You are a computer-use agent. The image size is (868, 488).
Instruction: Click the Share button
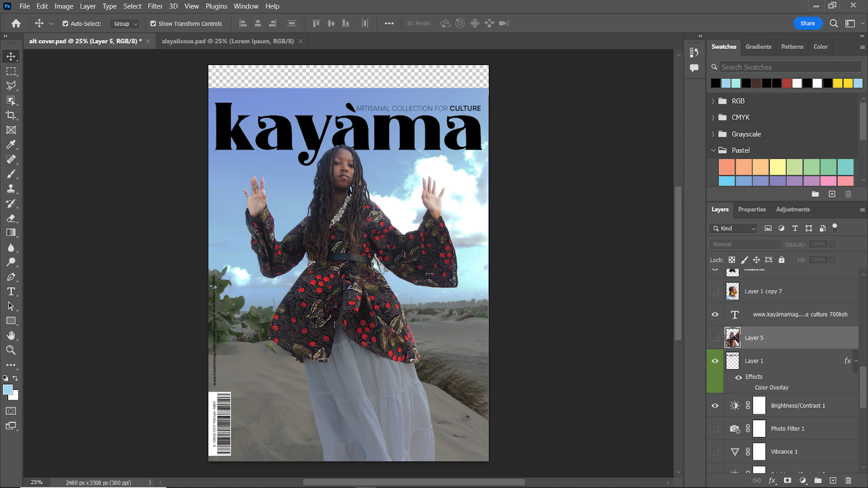tap(807, 23)
